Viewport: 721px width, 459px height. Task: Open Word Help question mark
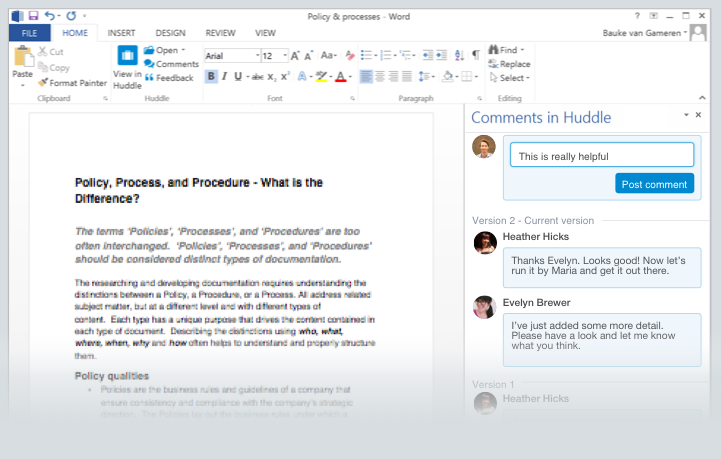coord(637,16)
